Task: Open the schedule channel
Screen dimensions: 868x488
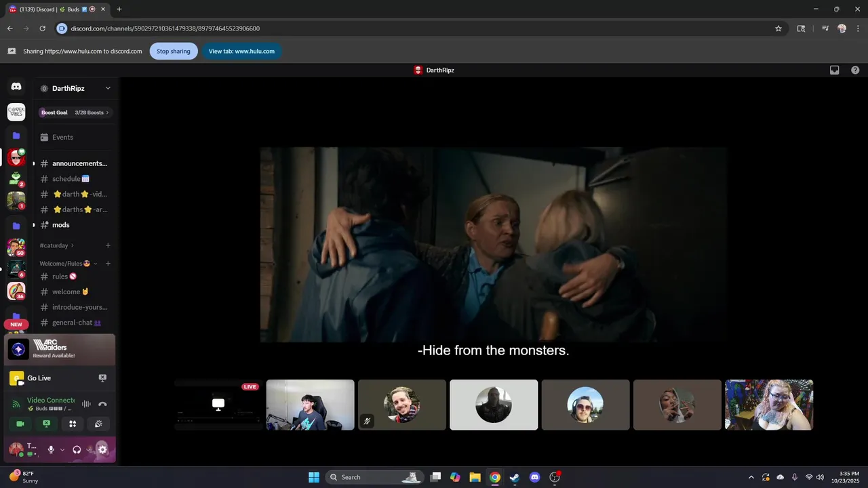Action: 75,179
